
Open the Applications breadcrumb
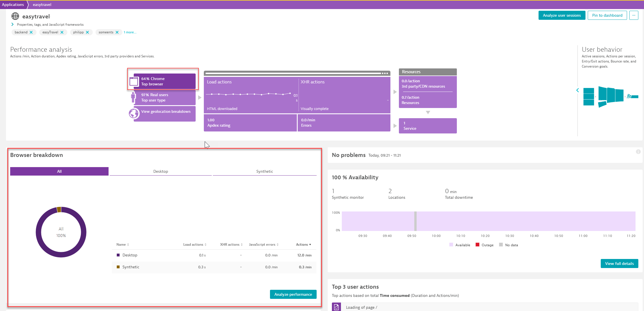[x=13, y=5]
